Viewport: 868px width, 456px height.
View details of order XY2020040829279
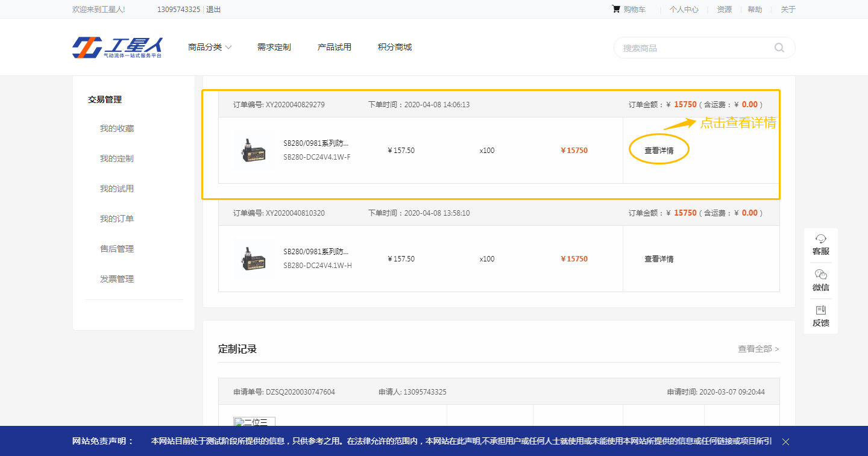(x=659, y=151)
